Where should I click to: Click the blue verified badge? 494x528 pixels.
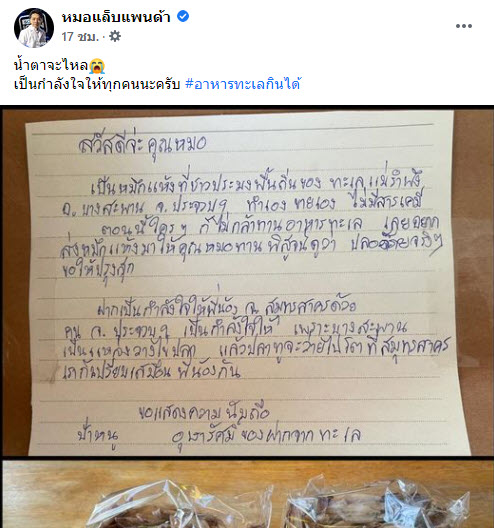tap(183, 16)
